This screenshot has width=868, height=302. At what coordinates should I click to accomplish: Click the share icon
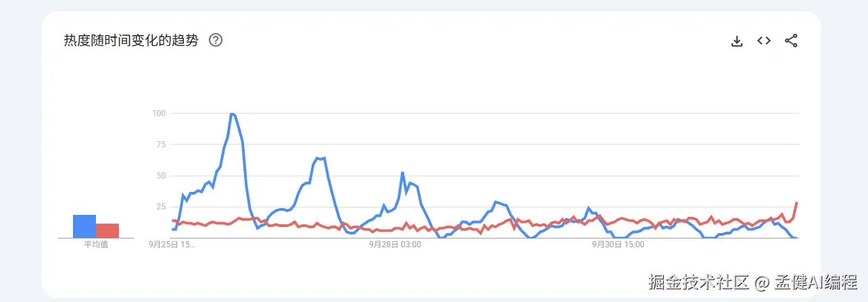[791, 41]
